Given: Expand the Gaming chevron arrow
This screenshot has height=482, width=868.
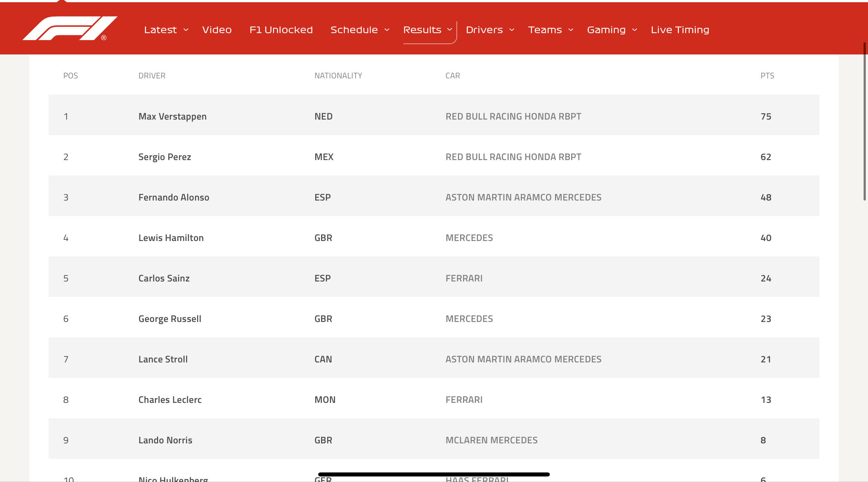Looking at the screenshot, I should click(x=634, y=30).
